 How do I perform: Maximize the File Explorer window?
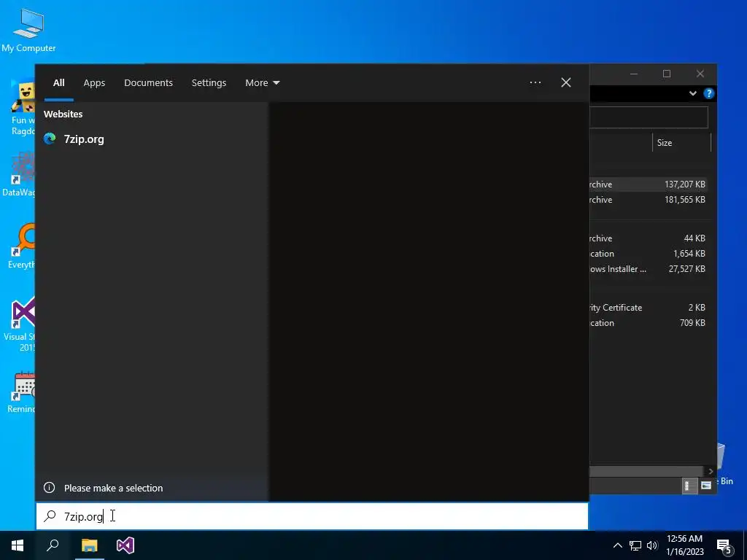click(667, 74)
